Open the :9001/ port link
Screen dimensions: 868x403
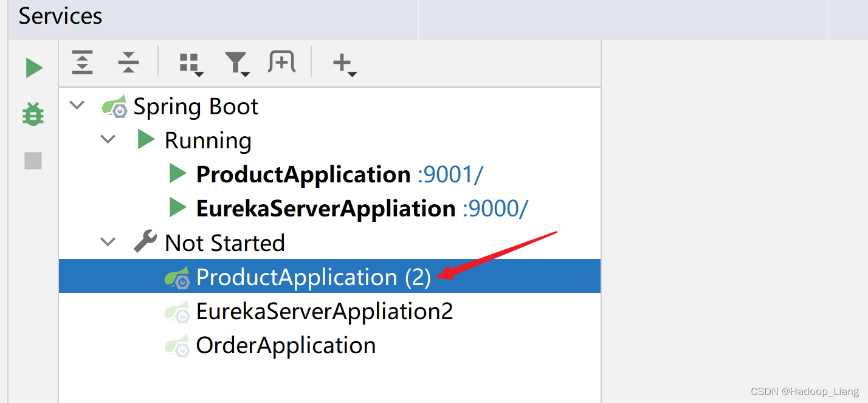450,174
